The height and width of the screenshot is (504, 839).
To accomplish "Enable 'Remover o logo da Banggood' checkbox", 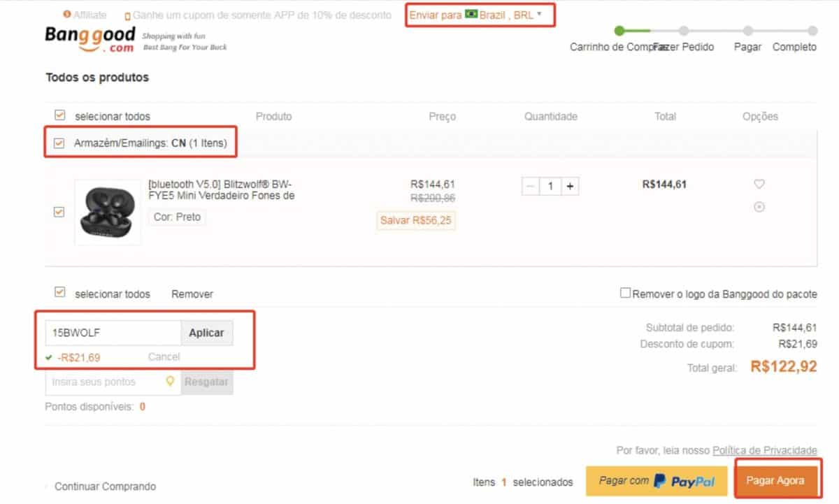I will [625, 294].
